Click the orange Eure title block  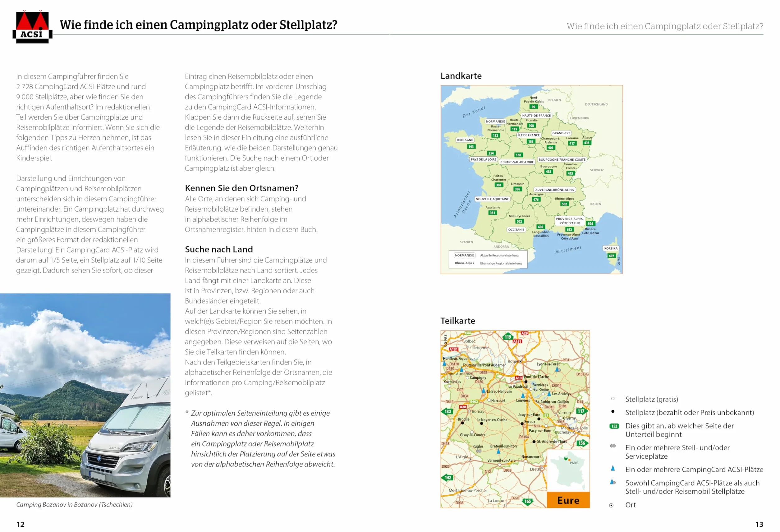tap(568, 500)
